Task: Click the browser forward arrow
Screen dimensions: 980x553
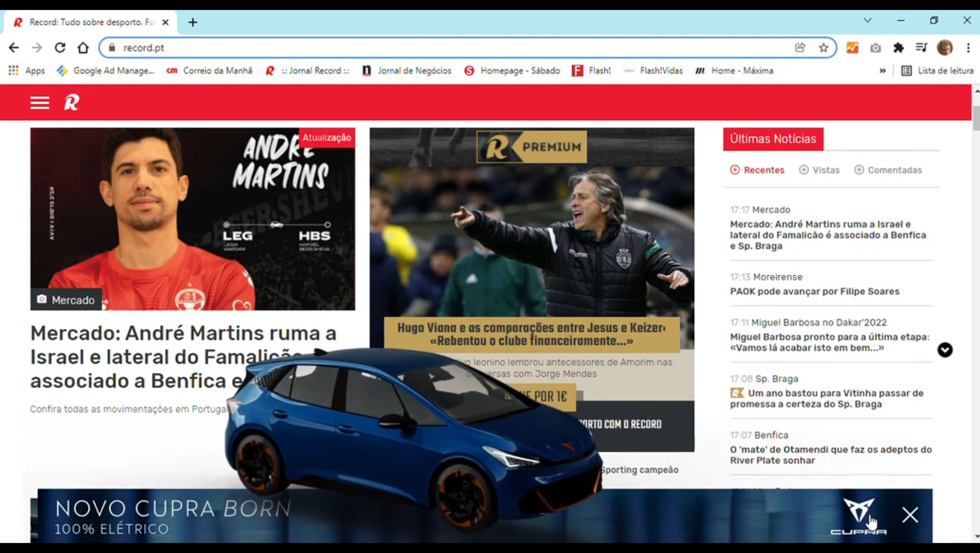Action: click(x=37, y=48)
